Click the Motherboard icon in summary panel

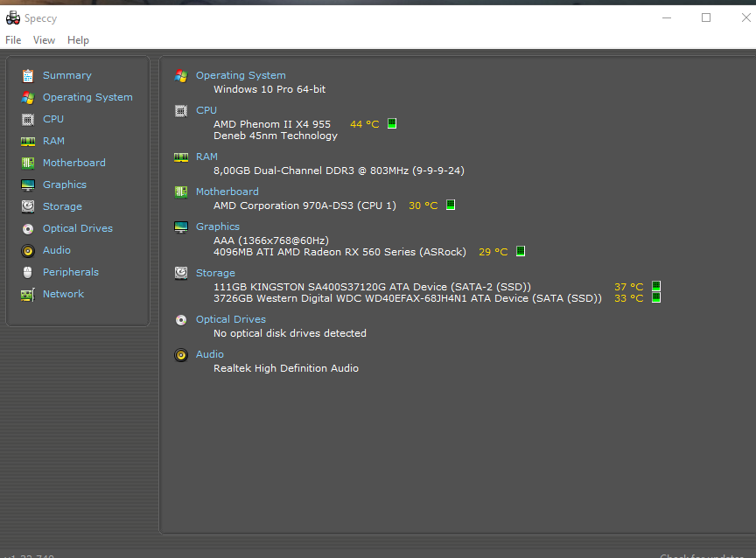point(181,192)
